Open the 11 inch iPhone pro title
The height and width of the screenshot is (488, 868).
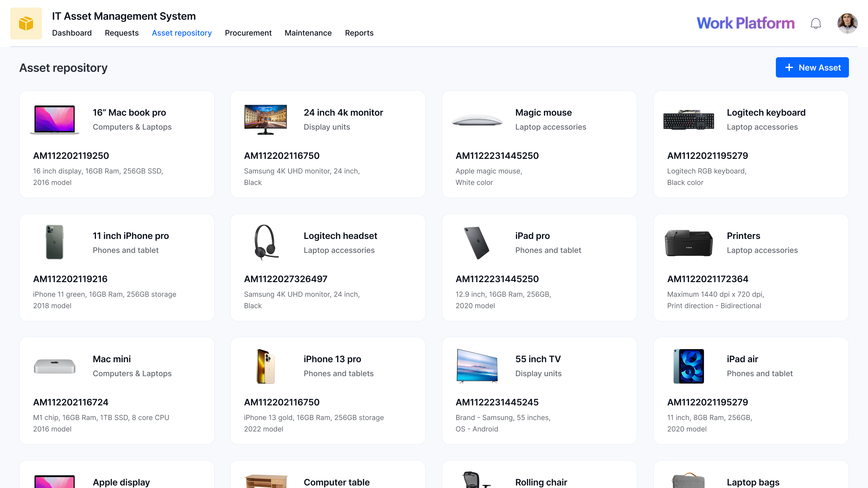(131, 236)
